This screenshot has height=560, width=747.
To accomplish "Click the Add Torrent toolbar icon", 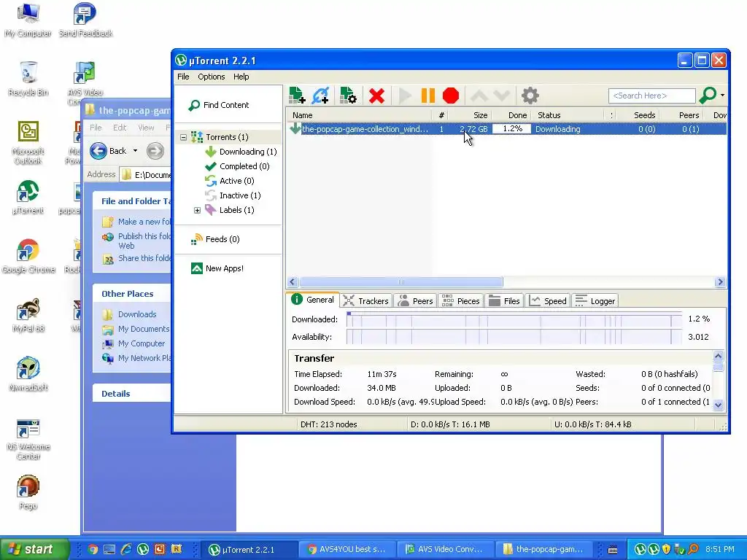I will point(298,96).
